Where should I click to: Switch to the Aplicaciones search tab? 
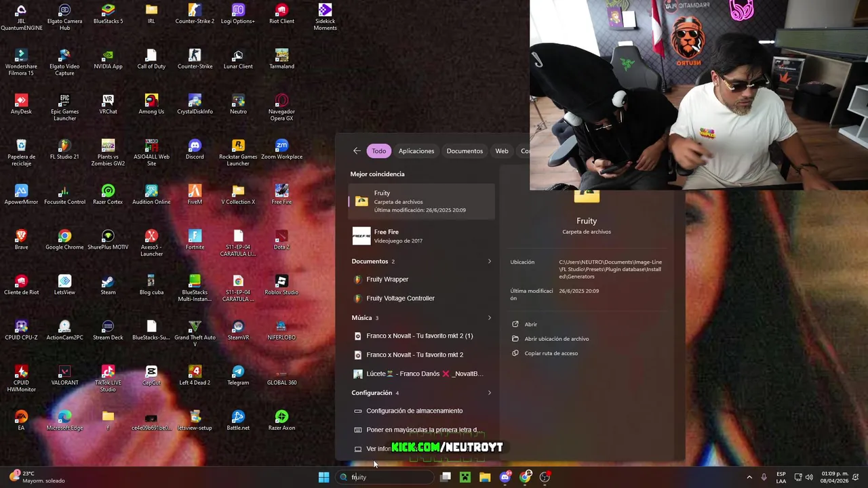[416, 150]
